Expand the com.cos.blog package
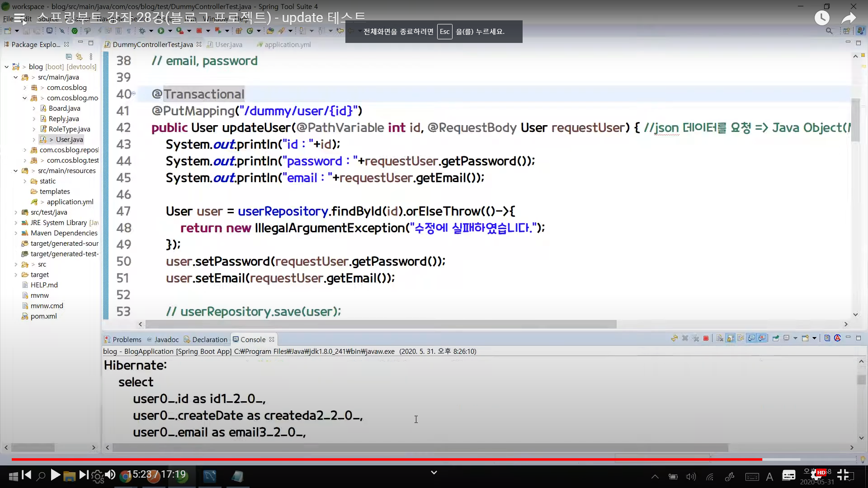 coord(25,88)
